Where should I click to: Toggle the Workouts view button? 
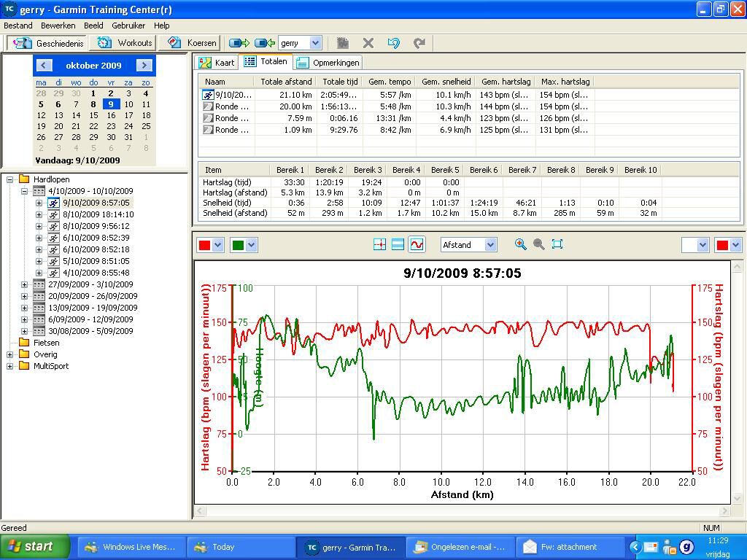(x=125, y=43)
